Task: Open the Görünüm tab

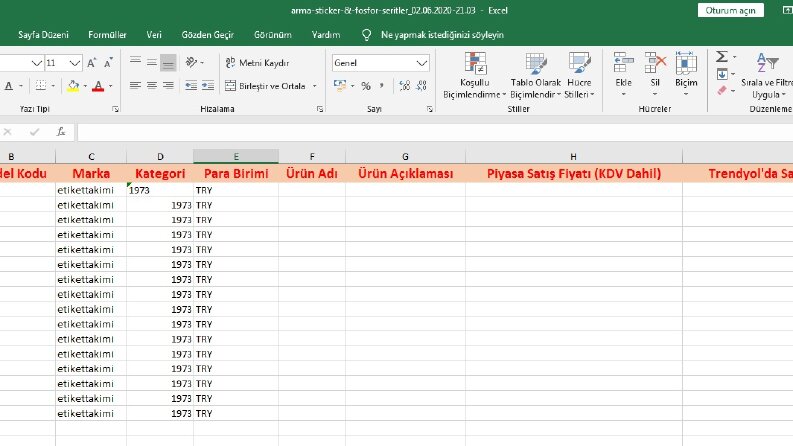Action: (273, 35)
